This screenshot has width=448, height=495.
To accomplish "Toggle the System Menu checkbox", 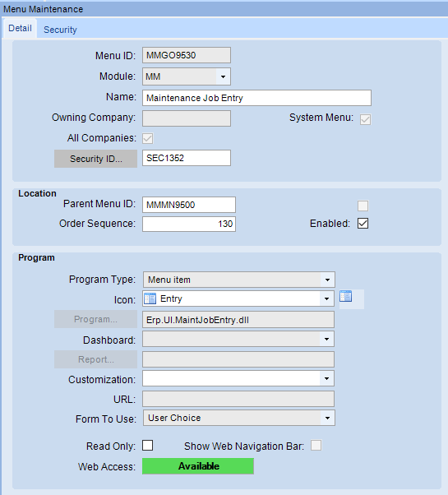I will click(x=365, y=119).
